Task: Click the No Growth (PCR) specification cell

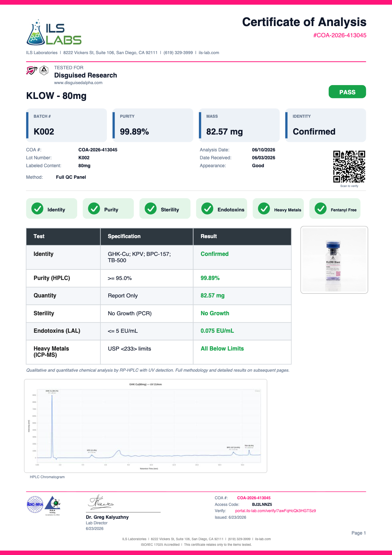Action: [147, 314]
